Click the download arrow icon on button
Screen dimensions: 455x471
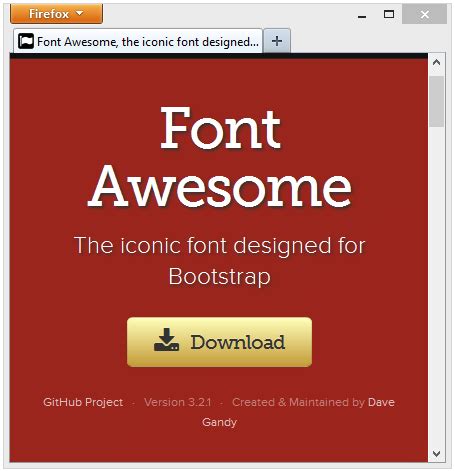click(x=166, y=340)
